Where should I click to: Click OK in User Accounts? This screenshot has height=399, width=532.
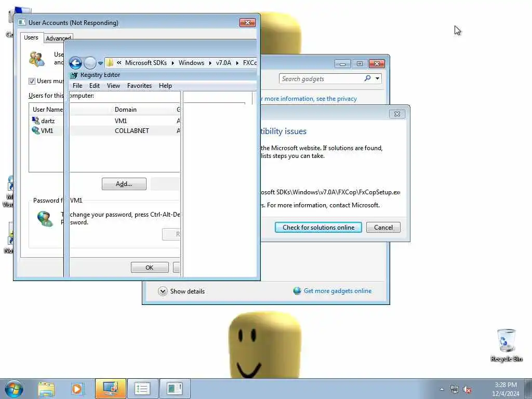(150, 268)
